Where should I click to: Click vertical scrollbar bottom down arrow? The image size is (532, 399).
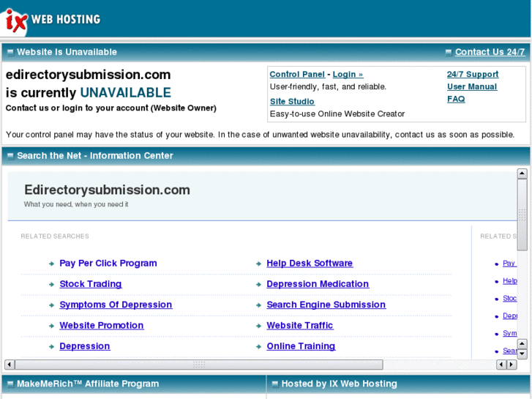(522, 354)
